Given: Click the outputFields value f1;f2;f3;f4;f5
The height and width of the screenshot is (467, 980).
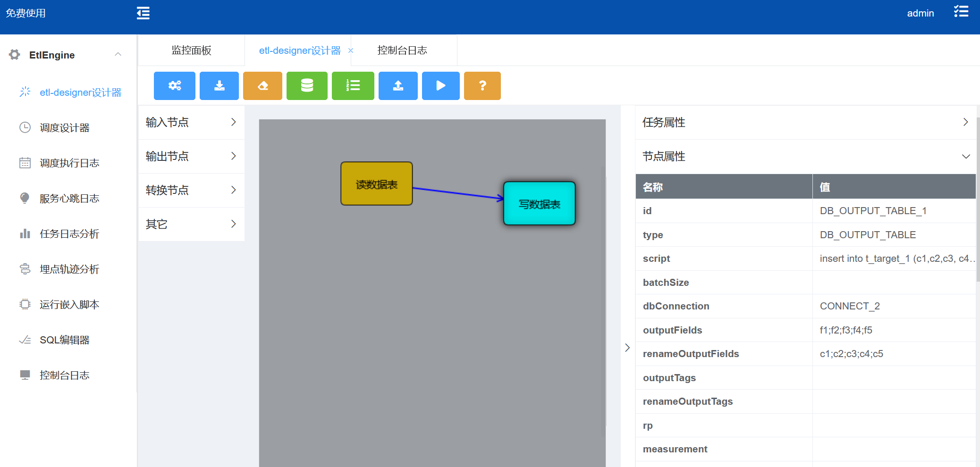Looking at the screenshot, I should pos(846,330).
